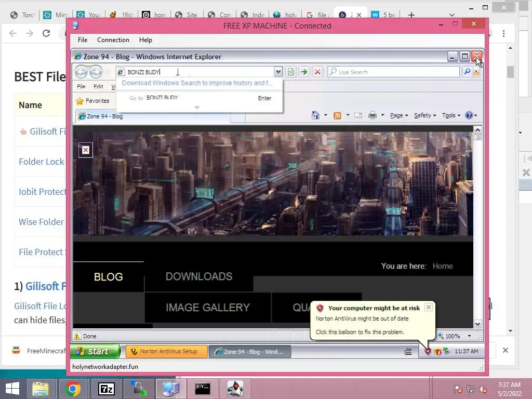532x399 pixels.
Task: Click the IE Back navigation button
Action: [82, 72]
